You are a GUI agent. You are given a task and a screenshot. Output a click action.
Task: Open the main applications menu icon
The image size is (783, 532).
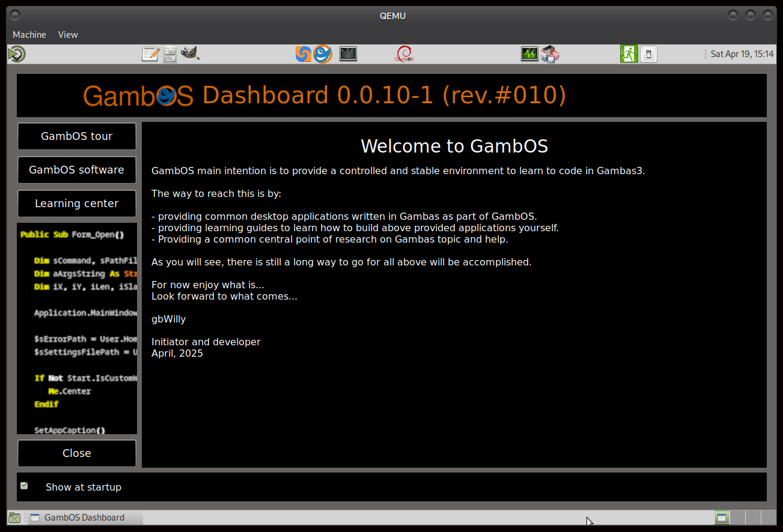click(x=16, y=54)
